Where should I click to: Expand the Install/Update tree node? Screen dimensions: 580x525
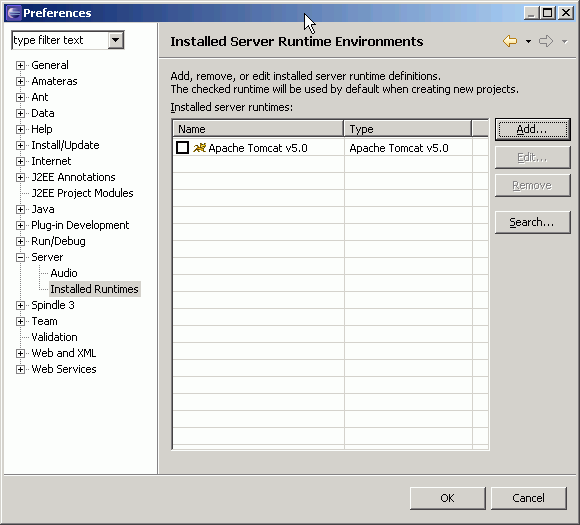20,145
